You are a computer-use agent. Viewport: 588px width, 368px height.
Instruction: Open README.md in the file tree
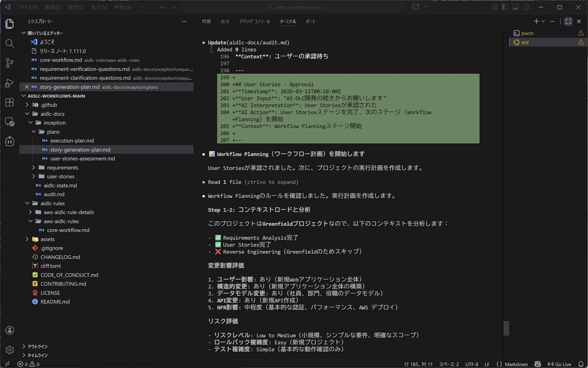click(x=106, y=302)
